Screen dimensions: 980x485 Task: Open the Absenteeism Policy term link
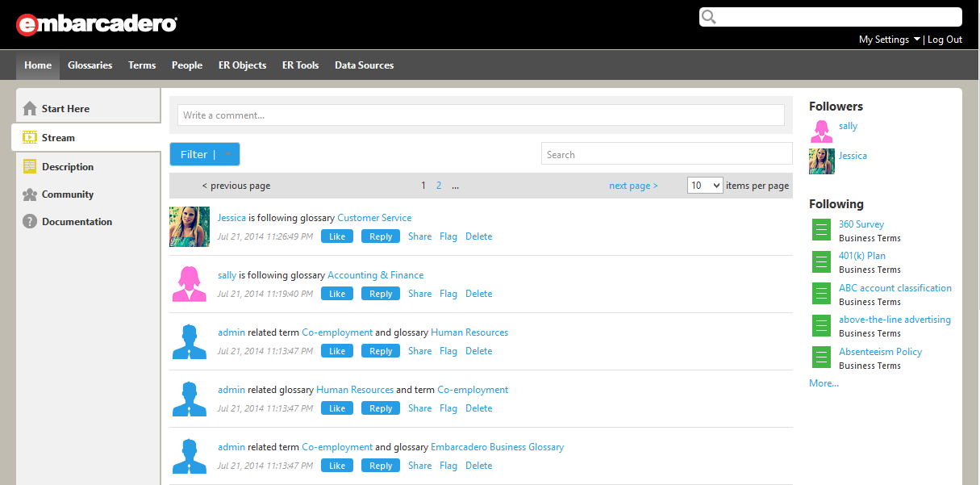880,352
